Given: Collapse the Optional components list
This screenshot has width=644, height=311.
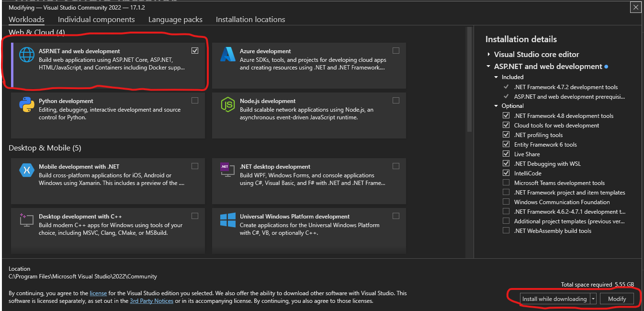Looking at the screenshot, I should [497, 106].
